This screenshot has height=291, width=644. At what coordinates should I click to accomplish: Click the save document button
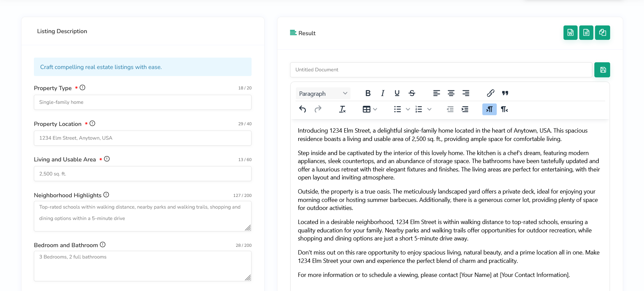[x=602, y=70]
